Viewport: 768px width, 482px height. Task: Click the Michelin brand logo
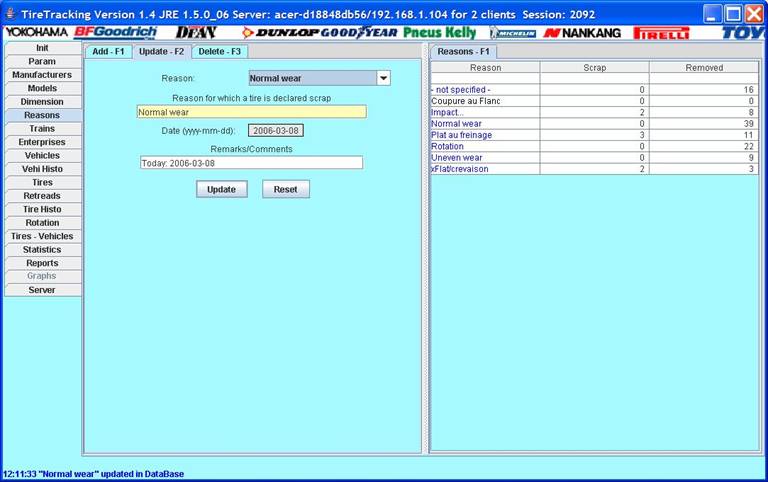coord(513,33)
